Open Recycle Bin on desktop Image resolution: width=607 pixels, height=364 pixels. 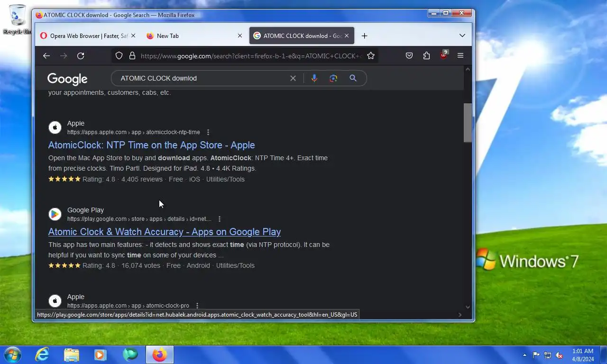click(x=18, y=19)
